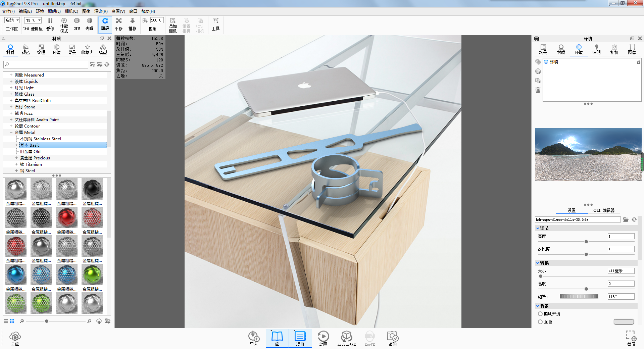Open the 工具 tools icon
This screenshot has width=644, height=349.
click(216, 24)
